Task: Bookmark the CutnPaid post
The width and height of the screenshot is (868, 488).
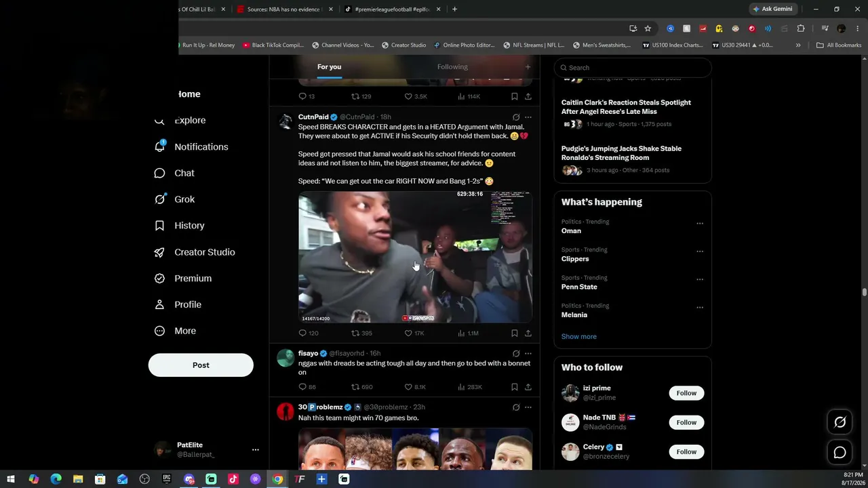Action: click(515, 333)
